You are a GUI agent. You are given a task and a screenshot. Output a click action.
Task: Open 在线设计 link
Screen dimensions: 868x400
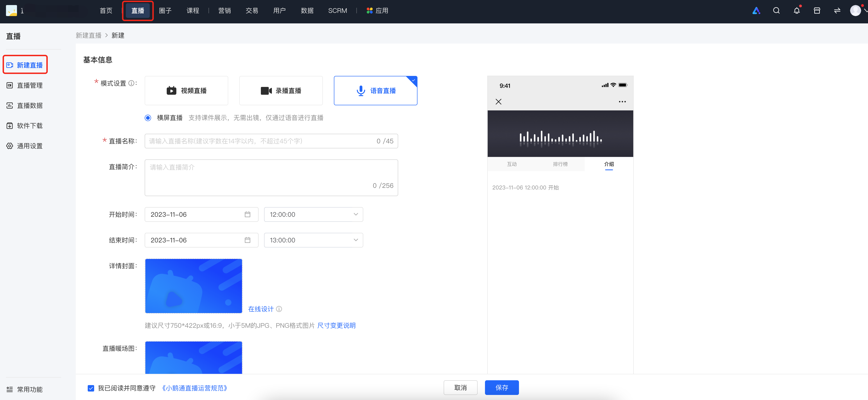click(261, 309)
